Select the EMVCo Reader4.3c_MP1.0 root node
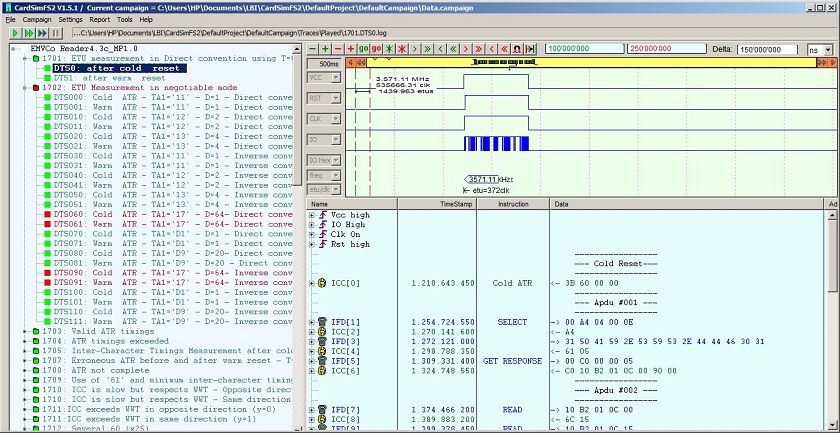The width and height of the screenshot is (840, 433). point(84,48)
